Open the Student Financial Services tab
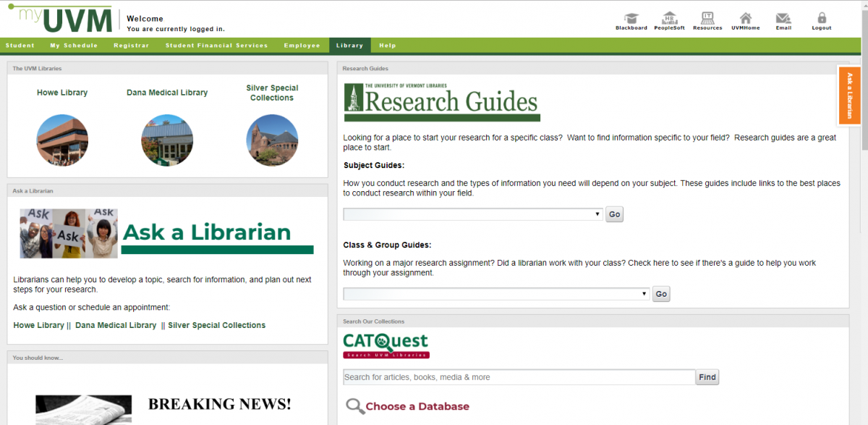 click(216, 46)
